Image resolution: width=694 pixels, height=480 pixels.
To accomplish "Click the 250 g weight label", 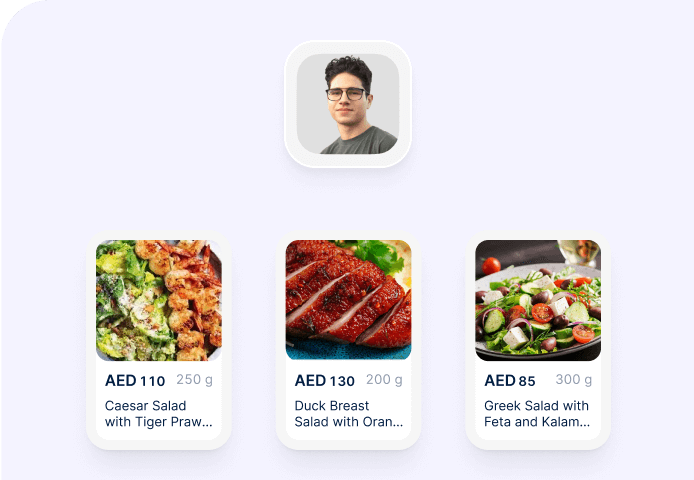I will tap(194, 379).
